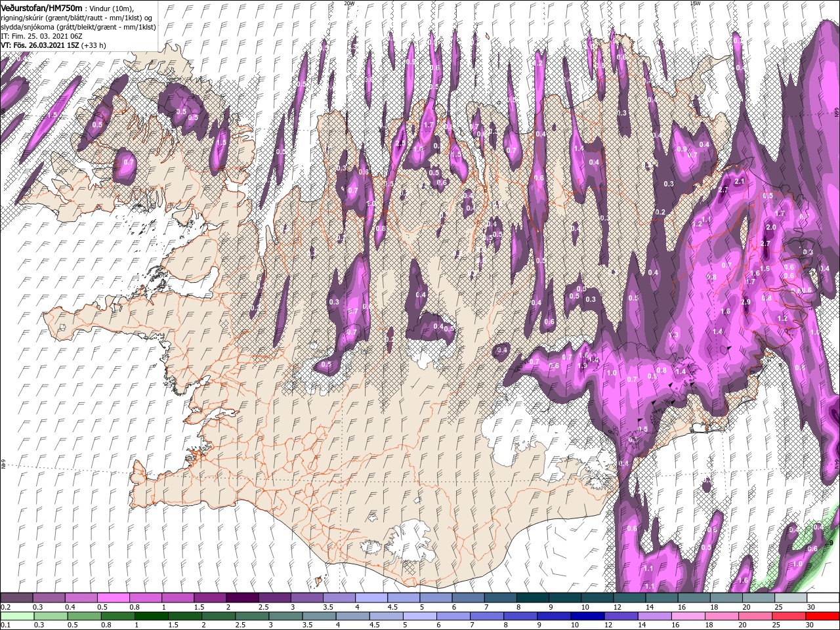This screenshot has height=630, width=840.
Task: Click the '15W' longitude label
Action: [x=695, y=3]
